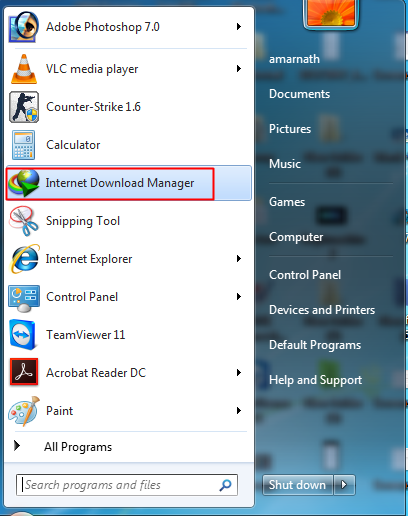Open Music library
This screenshot has width=408, height=516.
(285, 164)
